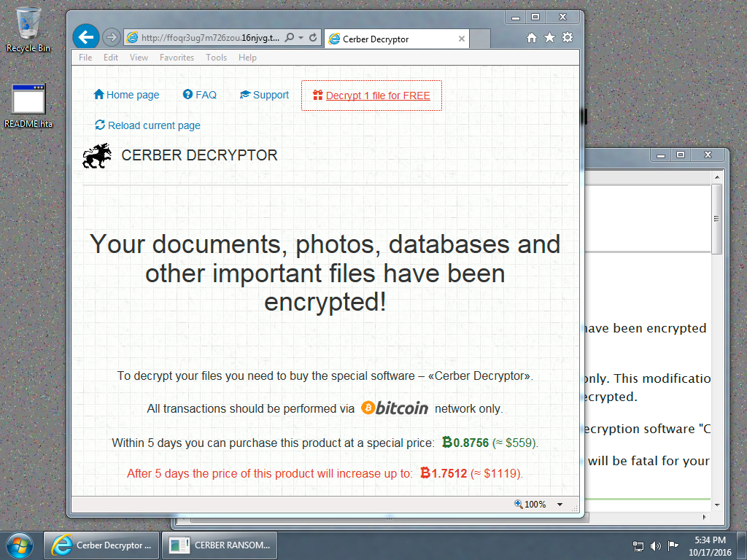Screen dimensions: 747x560
Task: Open the Recycle Bin desktop icon
Action: pos(28,29)
